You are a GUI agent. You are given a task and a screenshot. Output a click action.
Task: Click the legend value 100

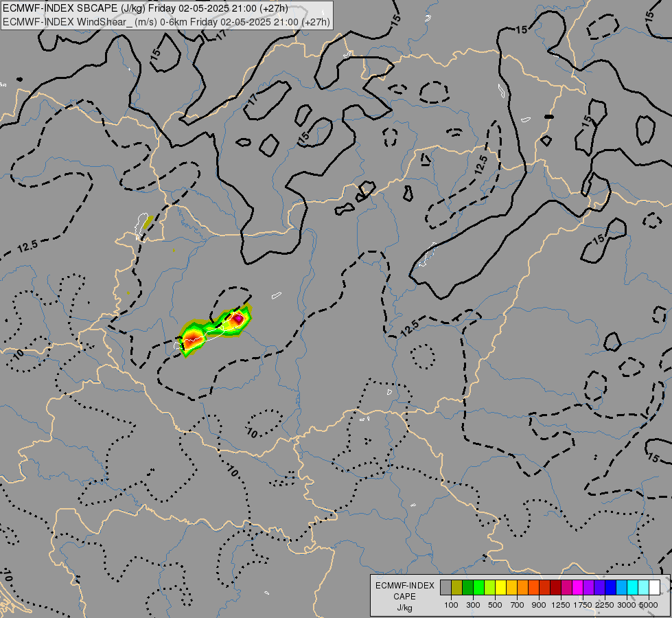[451, 605]
